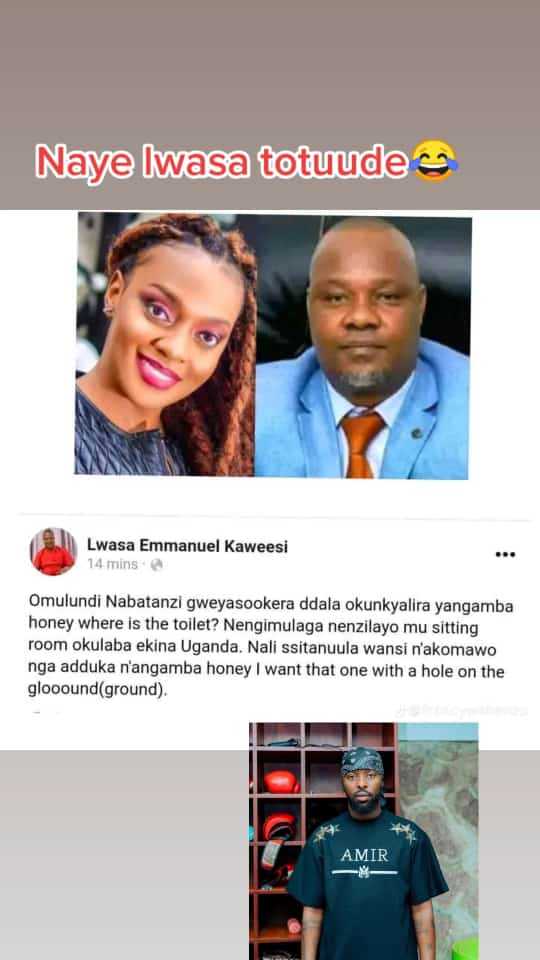The width and height of the screenshot is (540, 960).
Task: Click the red boxing glove on the shelf
Action: click(282, 782)
